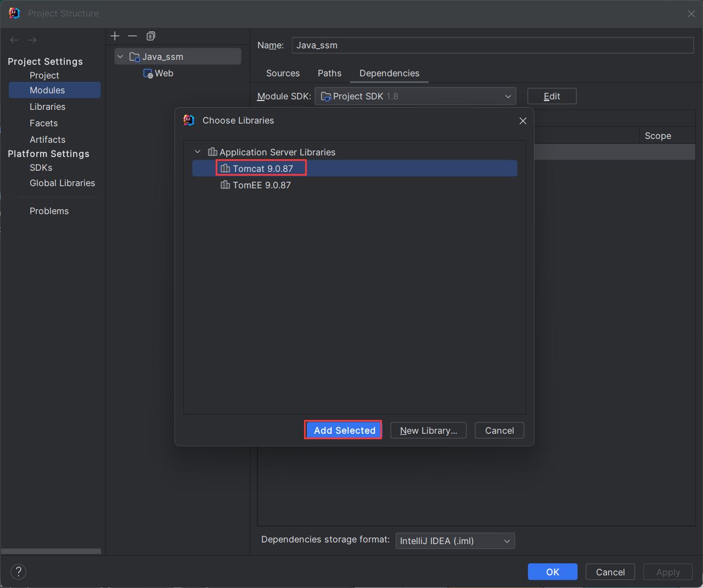Image resolution: width=703 pixels, height=588 pixels.
Task: Click the module Name input field
Action: [x=492, y=46]
